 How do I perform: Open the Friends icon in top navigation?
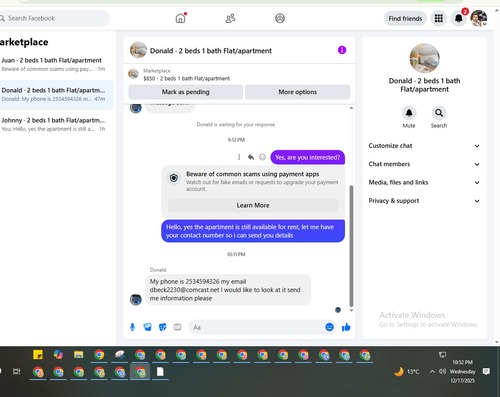(x=230, y=18)
